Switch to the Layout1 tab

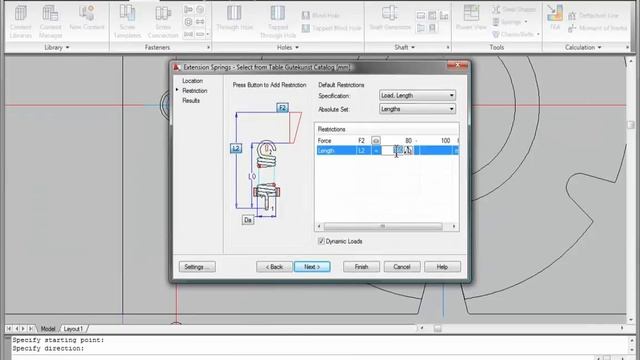(x=73, y=329)
